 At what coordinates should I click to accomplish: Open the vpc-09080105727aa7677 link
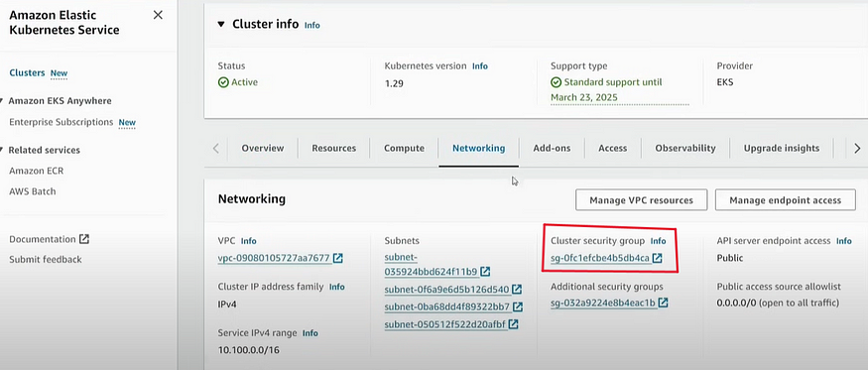275,258
